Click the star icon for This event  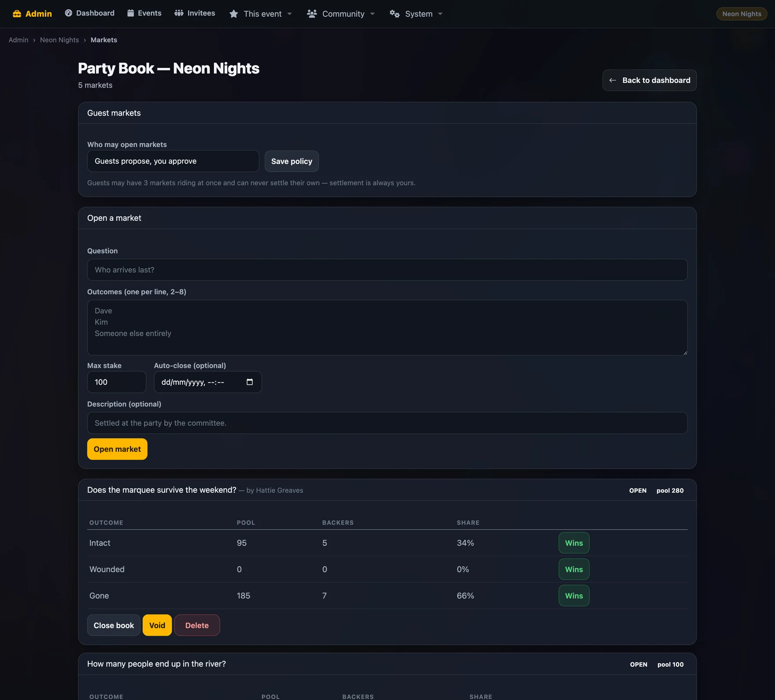[234, 14]
